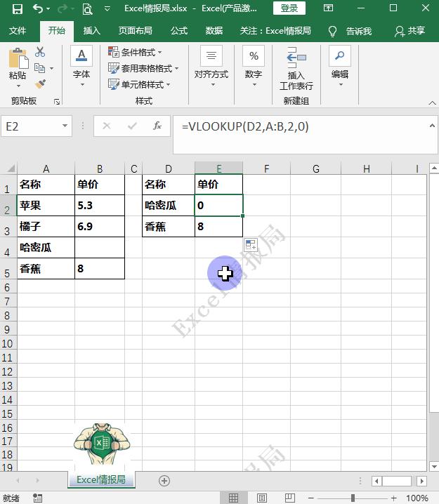
Task: Open the Name Box dropdown arrow
Action: pyautogui.click(x=65, y=126)
